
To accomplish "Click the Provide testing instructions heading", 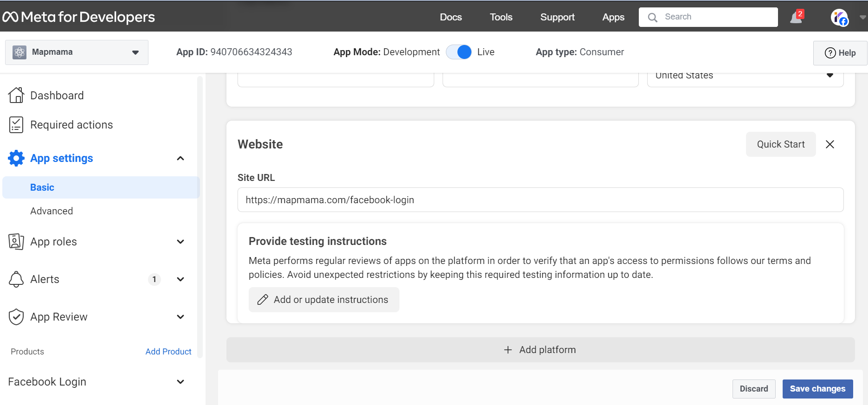I will (318, 241).
